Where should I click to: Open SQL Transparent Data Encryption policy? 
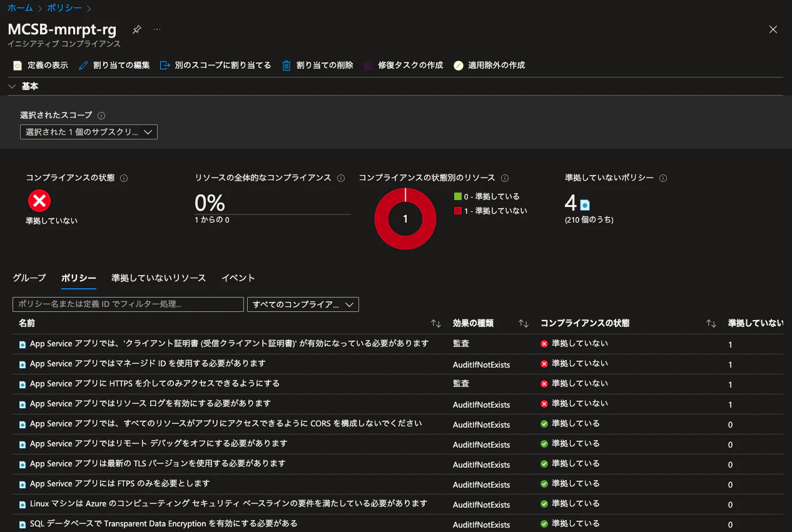click(163, 523)
